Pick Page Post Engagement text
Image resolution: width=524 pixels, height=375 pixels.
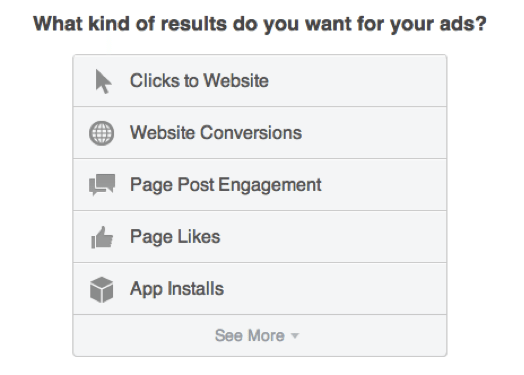click(226, 185)
